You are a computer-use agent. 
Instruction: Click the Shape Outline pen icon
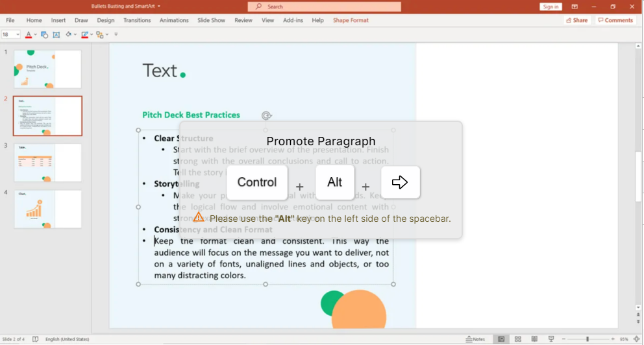84,35
